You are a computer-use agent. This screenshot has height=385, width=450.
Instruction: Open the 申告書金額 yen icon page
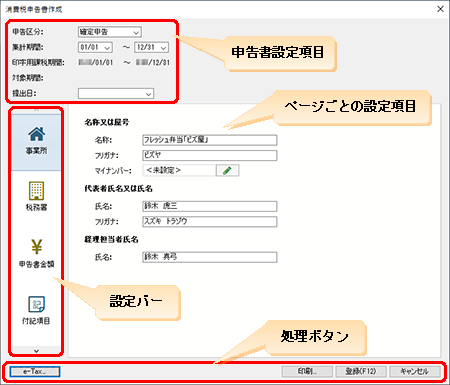coord(36,247)
